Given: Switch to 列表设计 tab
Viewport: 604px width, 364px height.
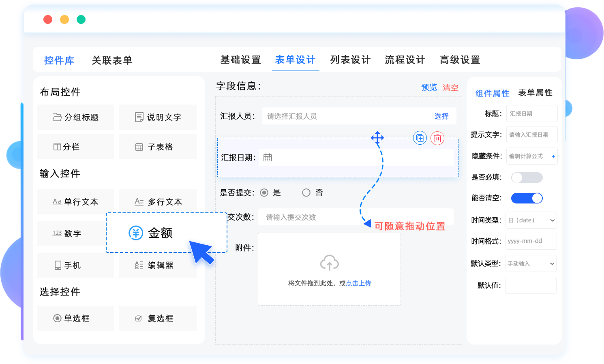Looking at the screenshot, I should [x=350, y=60].
